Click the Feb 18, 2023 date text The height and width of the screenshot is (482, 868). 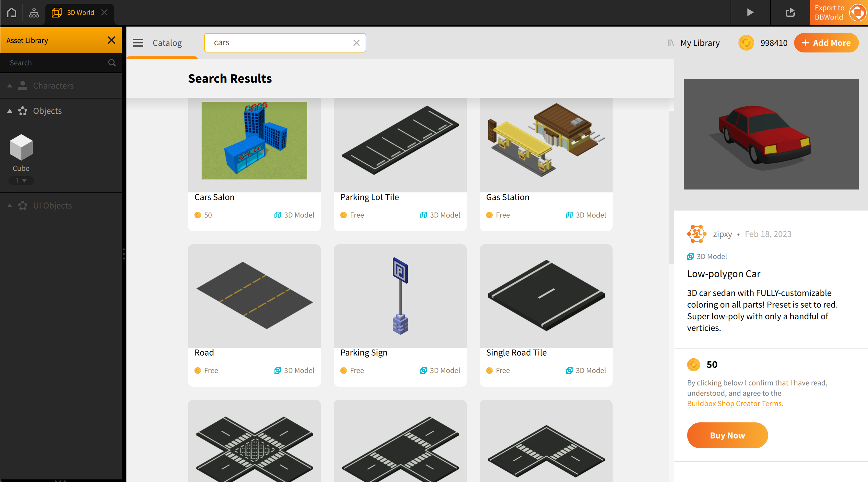768,234
